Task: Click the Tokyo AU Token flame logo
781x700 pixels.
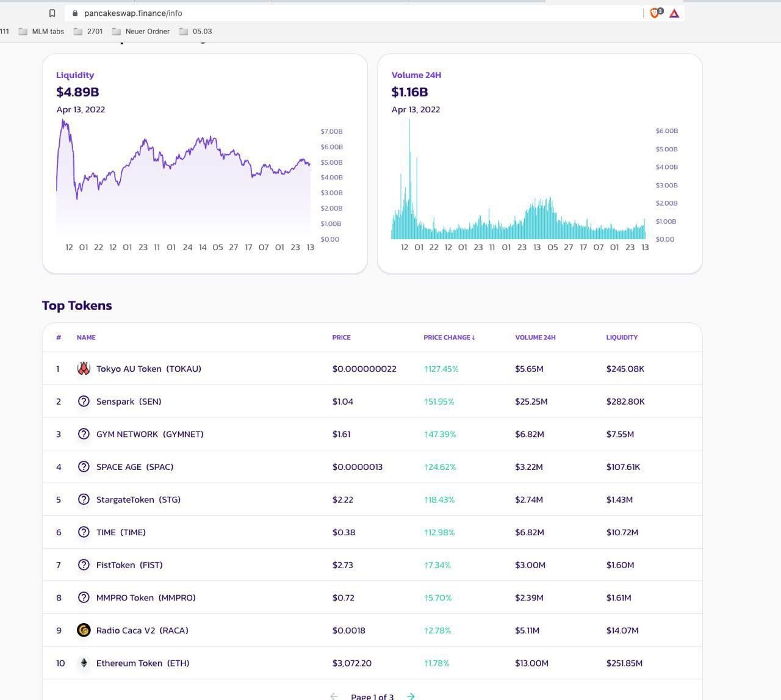Action: (x=84, y=368)
